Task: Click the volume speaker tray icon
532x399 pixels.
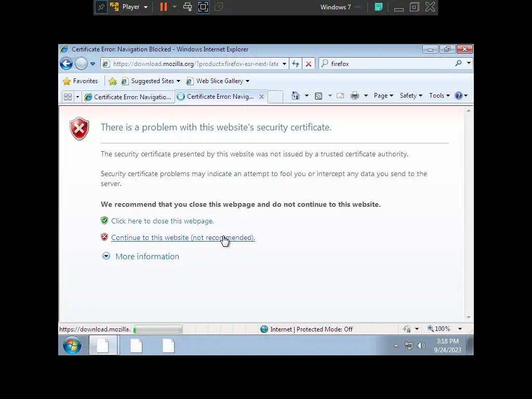Action: point(421,345)
